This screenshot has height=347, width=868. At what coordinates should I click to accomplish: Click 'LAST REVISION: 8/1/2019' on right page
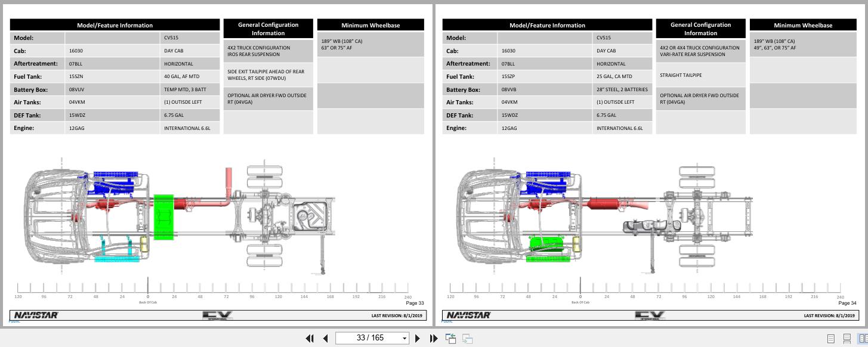[829, 315]
